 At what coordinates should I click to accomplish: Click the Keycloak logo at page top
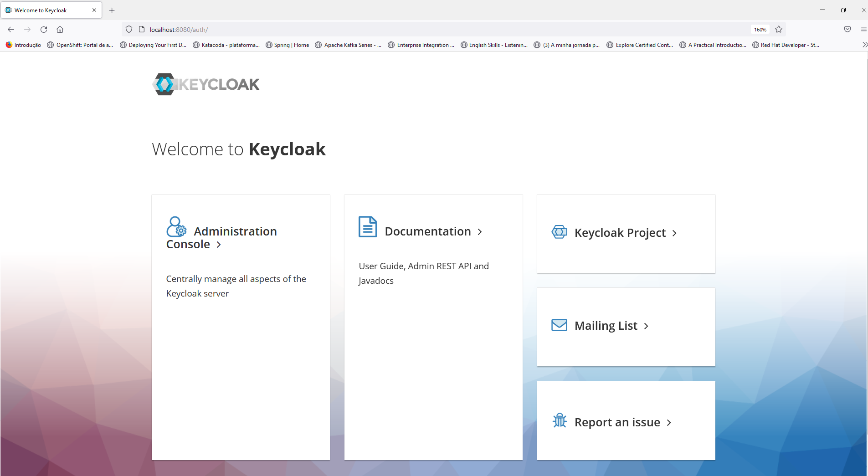pos(205,84)
